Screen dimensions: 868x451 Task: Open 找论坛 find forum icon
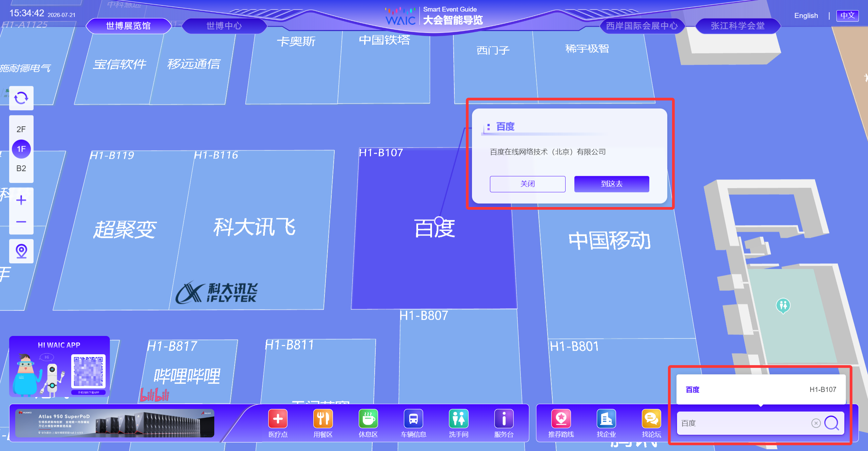(651, 419)
